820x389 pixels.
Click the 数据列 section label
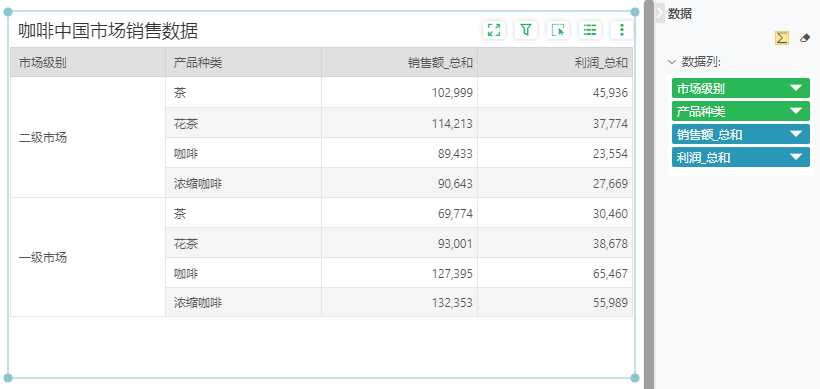click(701, 62)
